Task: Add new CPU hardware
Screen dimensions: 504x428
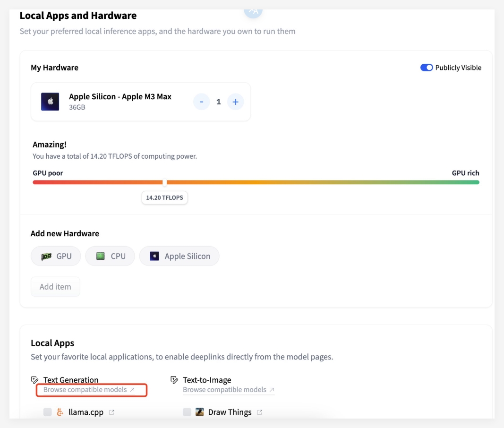Action: tap(110, 256)
